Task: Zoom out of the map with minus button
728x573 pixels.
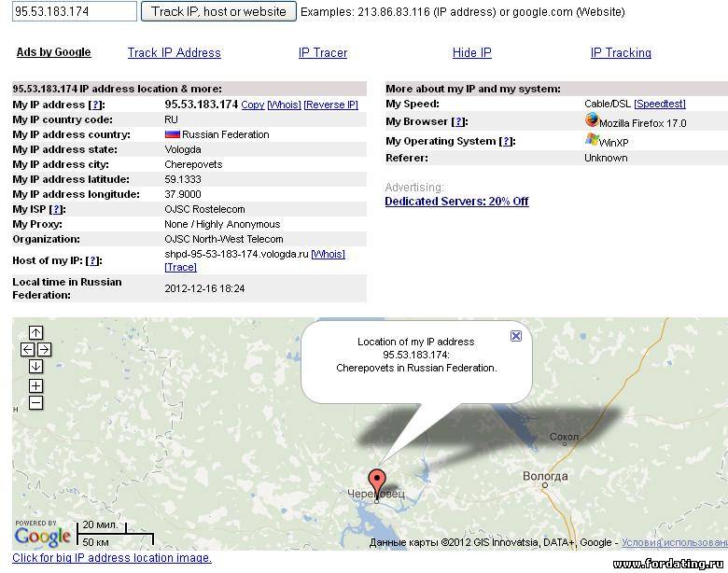Action: coord(35,402)
